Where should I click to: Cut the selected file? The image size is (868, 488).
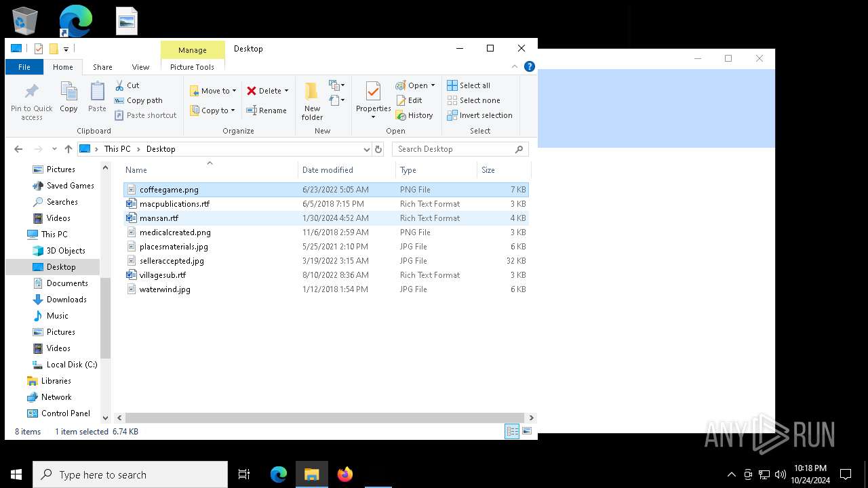(127, 85)
